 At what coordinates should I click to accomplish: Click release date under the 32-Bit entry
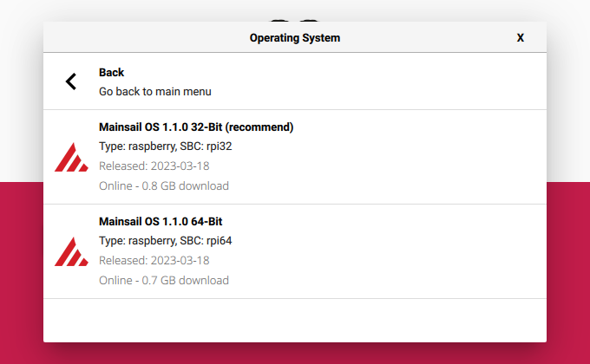(154, 166)
